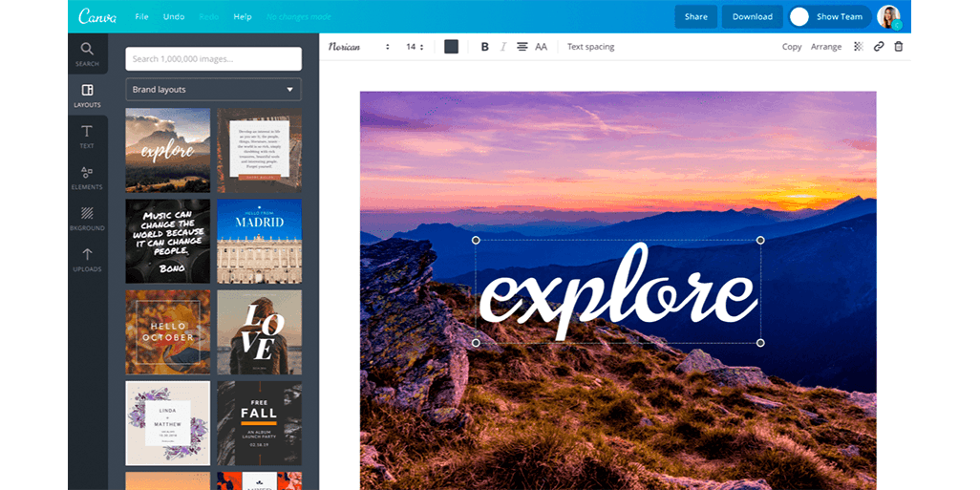
Task: Select the LOVE layout thumbnail
Action: point(259,331)
